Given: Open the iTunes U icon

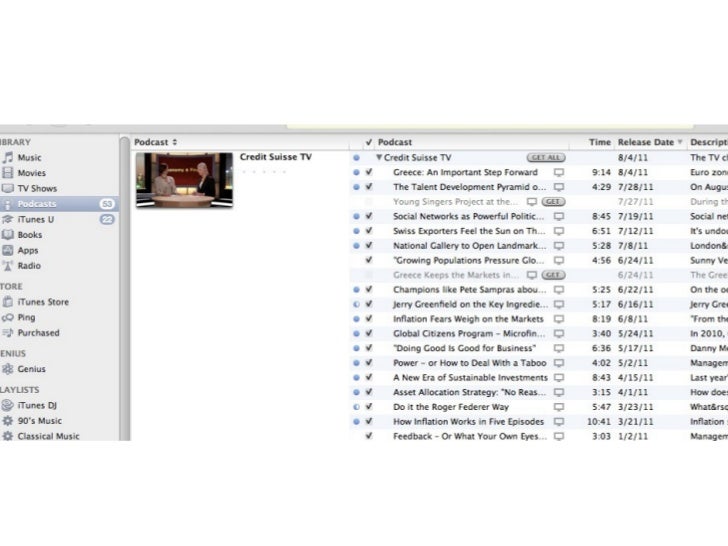Looking at the screenshot, I should point(8,219).
